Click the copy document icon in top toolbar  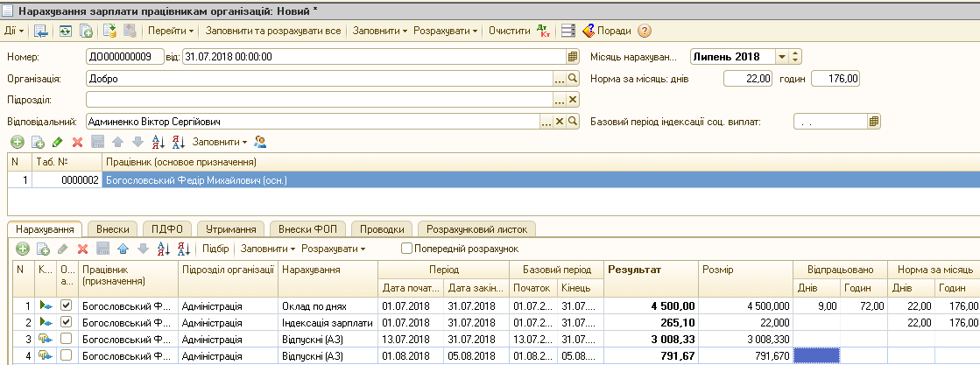tap(86, 31)
